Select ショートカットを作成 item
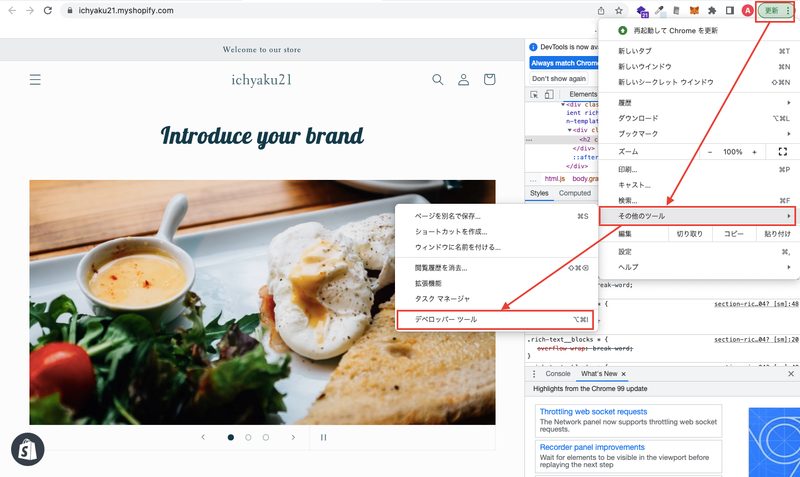 pos(496,232)
